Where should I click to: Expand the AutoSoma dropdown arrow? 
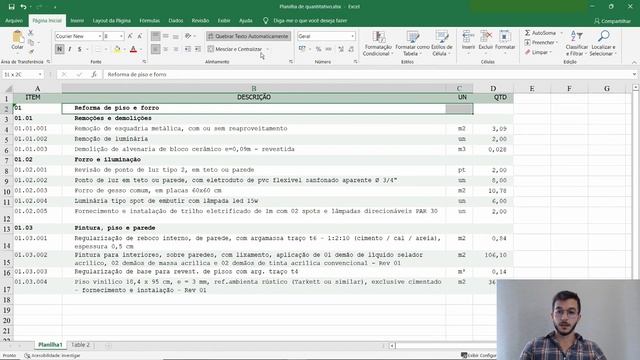coord(561,33)
